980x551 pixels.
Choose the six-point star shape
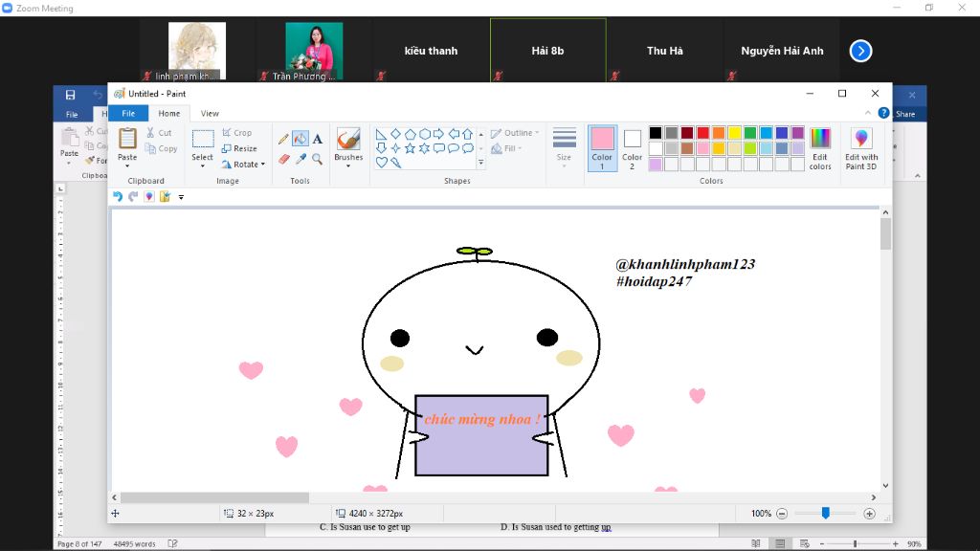point(424,148)
